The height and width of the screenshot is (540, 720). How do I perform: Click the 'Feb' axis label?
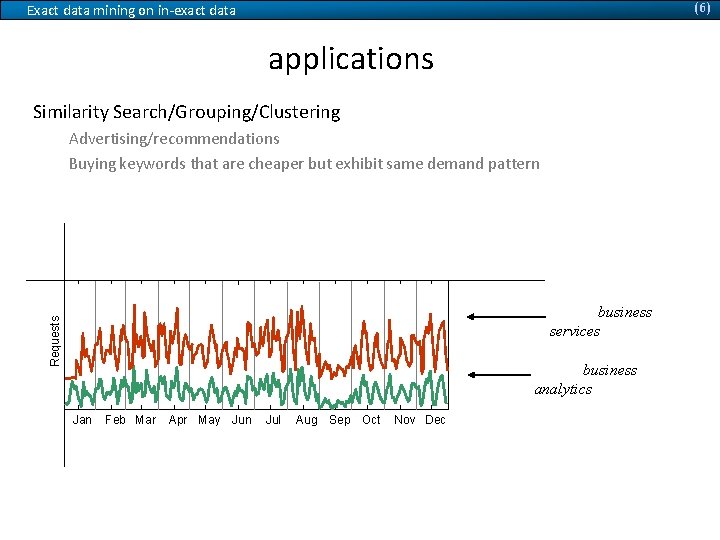coord(115,420)
